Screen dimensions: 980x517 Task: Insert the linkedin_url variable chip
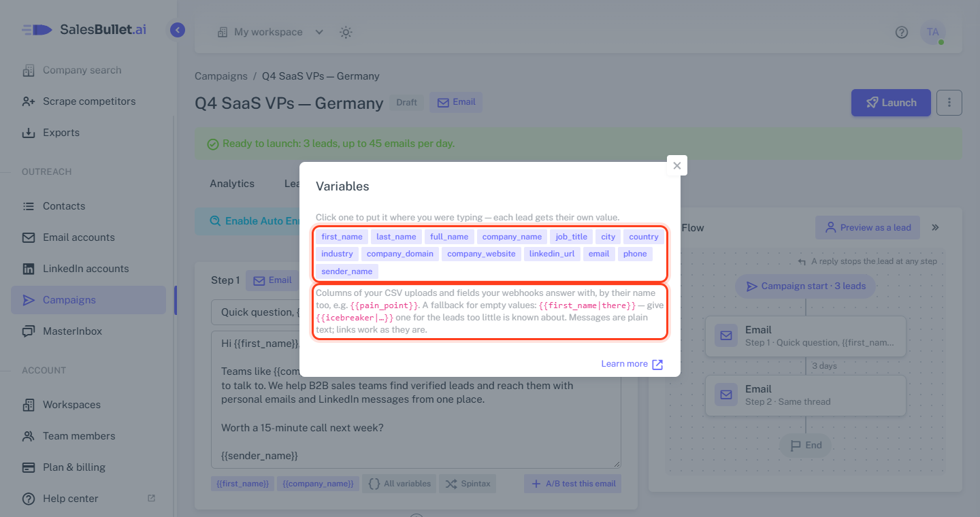click(552, 254)
